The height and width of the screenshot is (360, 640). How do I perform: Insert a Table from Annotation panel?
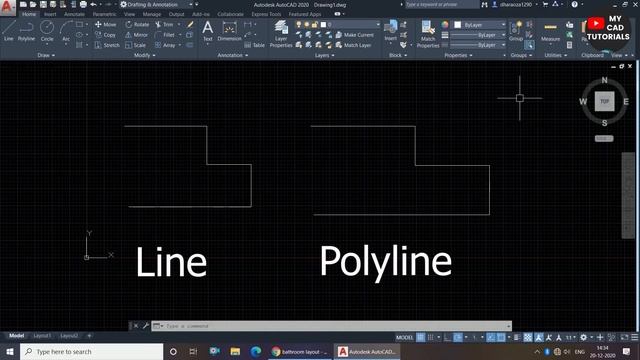coord(255,45)
